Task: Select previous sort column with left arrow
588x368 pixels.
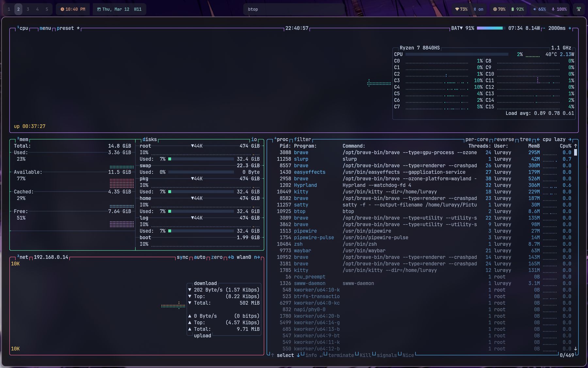Action: point(538,139)
